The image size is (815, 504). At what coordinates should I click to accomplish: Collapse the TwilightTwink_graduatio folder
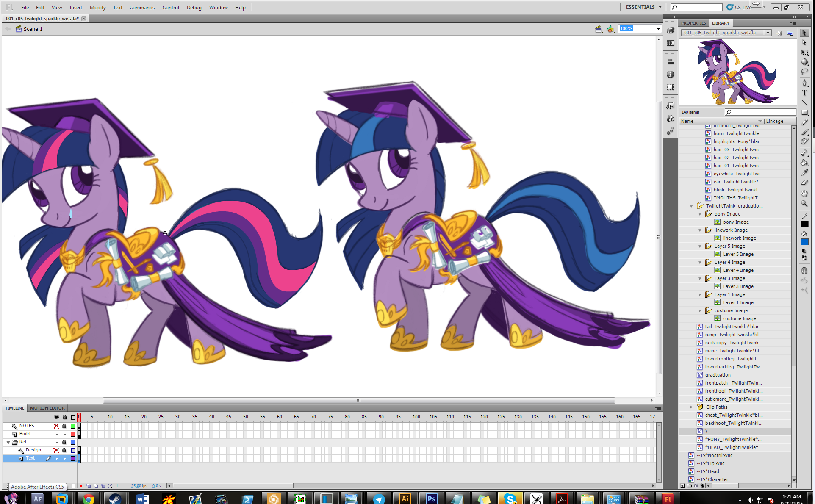pos(691,206)
